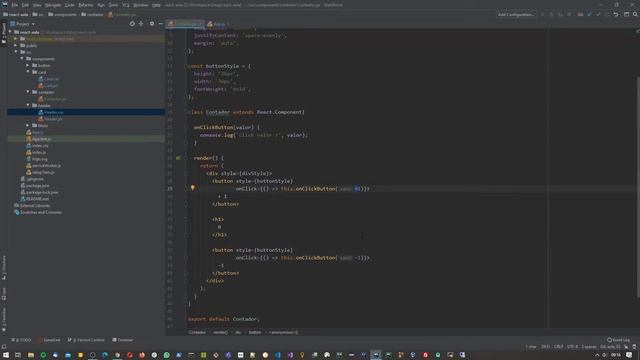Image resolution: width=640 pixels, height=360 pixels.
Task: Hide the Project tool window
Action: pos(160,24)
